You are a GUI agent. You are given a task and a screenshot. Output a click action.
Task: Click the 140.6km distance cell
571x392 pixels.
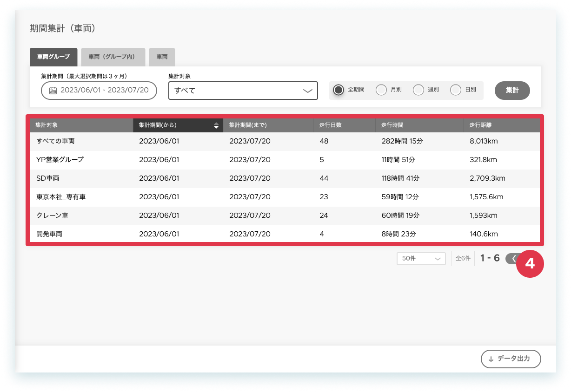tap(484, 234)
